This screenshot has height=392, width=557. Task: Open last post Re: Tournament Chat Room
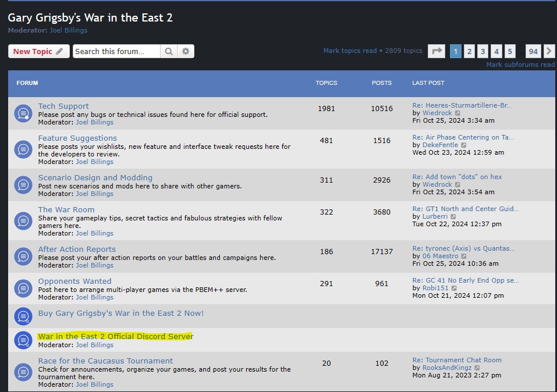point(457,360)
